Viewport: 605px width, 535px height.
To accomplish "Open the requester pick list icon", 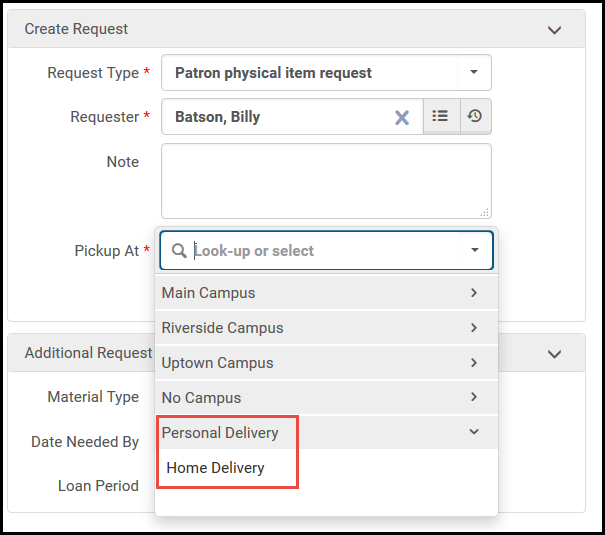I will (x=441, y=116).
